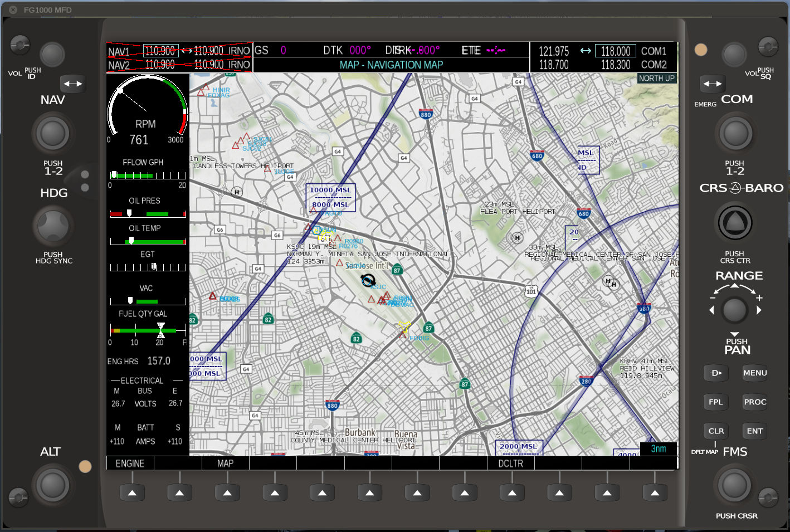790x532 pixels.
Task: Click the FFLOW GPH fuel flow bar
Action: coord(148,175)
